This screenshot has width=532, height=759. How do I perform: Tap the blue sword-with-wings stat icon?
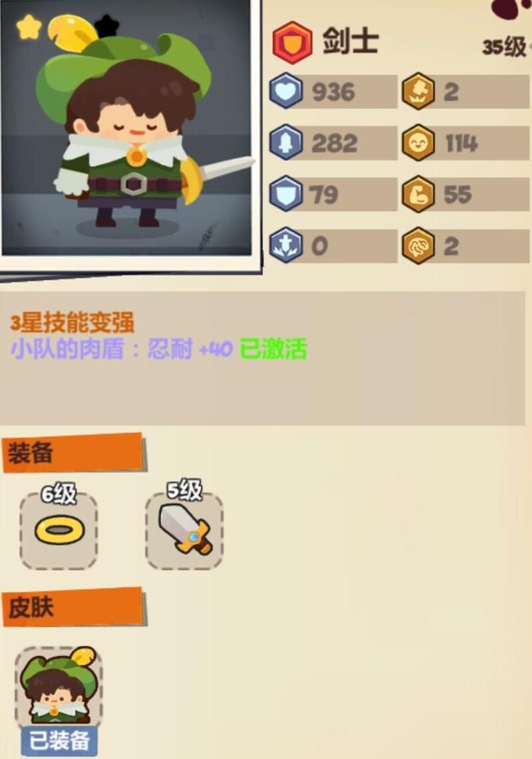tap(286, 245)
